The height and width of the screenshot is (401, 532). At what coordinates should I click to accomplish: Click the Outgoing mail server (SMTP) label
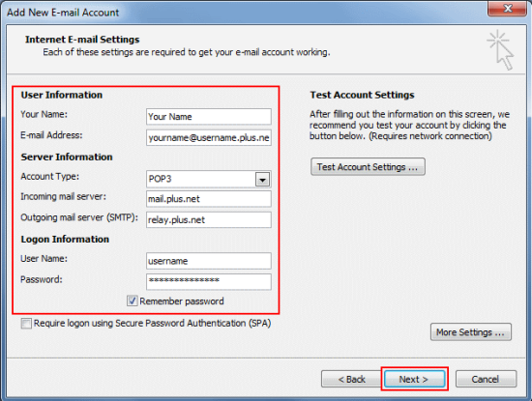coord(79,217)
